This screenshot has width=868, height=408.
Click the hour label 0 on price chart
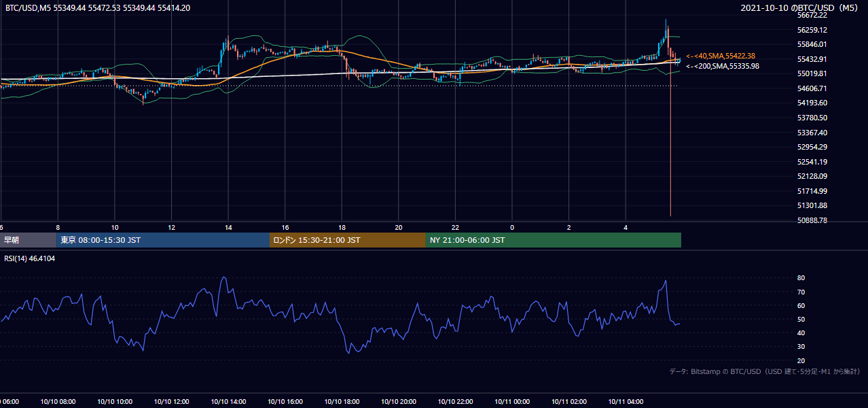coord(512,228)
